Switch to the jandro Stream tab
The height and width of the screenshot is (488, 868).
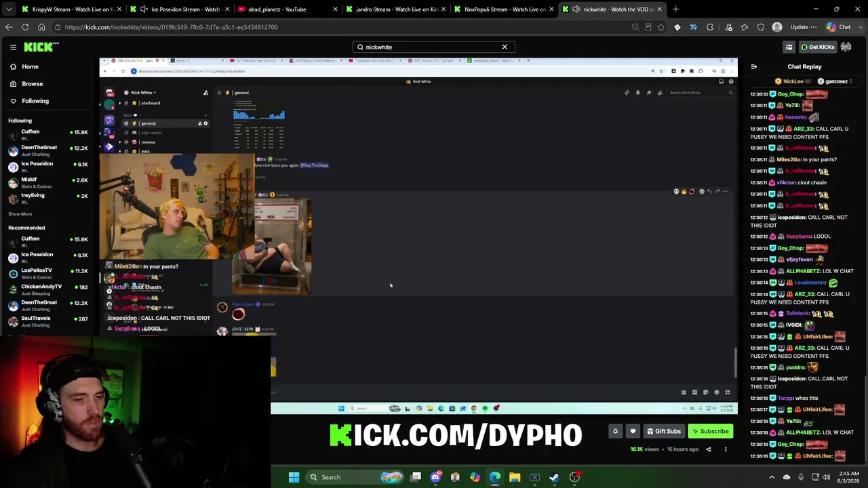[396, 9]
